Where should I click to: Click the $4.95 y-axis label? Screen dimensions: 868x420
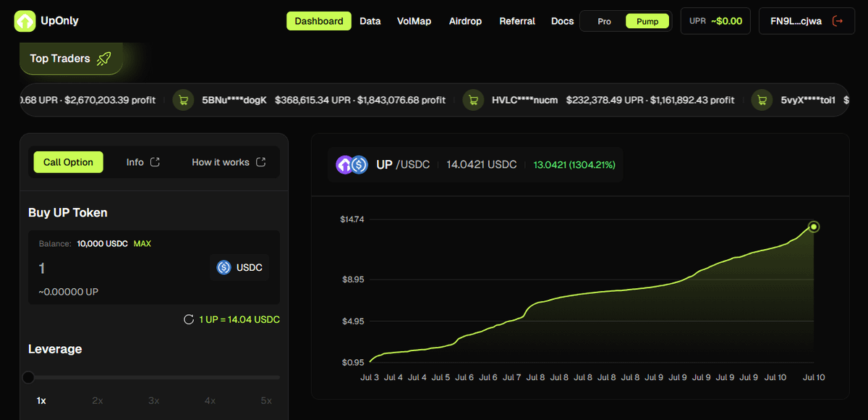(x=353, y=321)
